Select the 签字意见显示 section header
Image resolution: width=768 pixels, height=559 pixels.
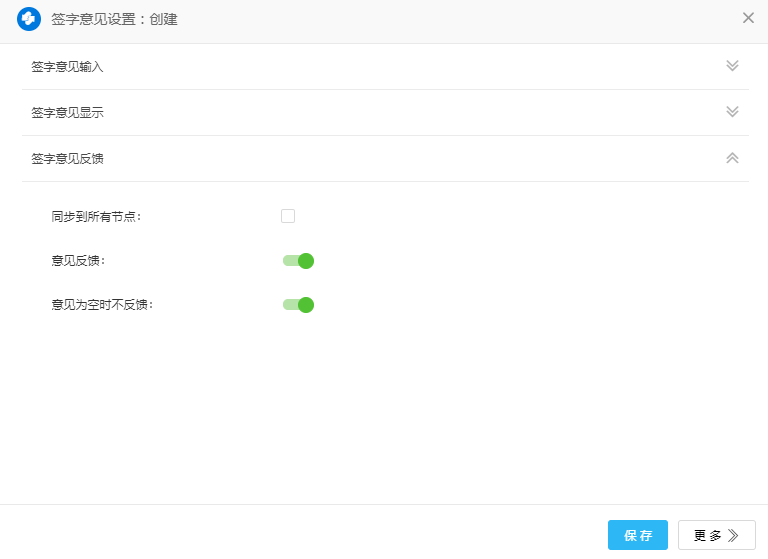[x=67, y=113]
